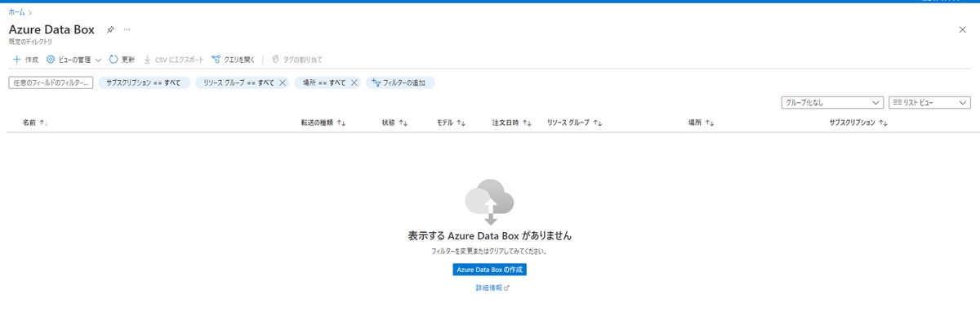Sort by 場所 column header
This screenshot has height=326, width=980.
(702, 123)
